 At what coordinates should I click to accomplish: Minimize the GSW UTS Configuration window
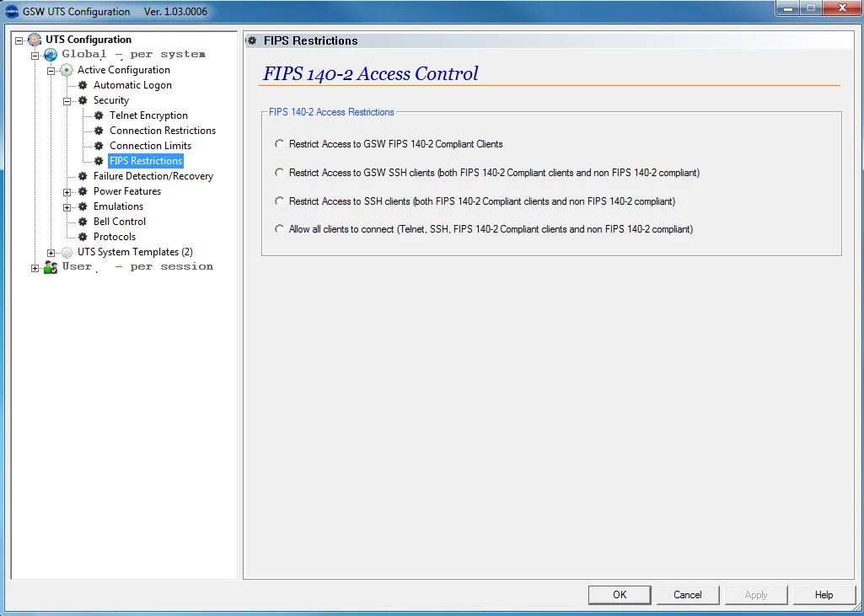pyautogui.click(x=788, y=8)
